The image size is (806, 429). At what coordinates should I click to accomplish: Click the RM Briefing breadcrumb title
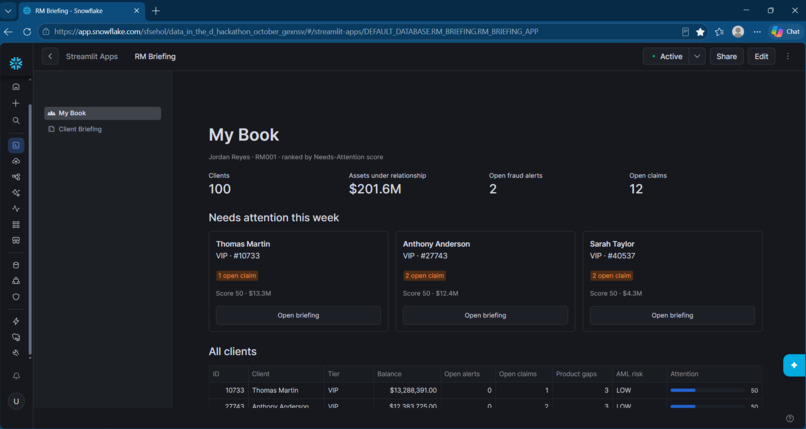(x=155, y=57)
